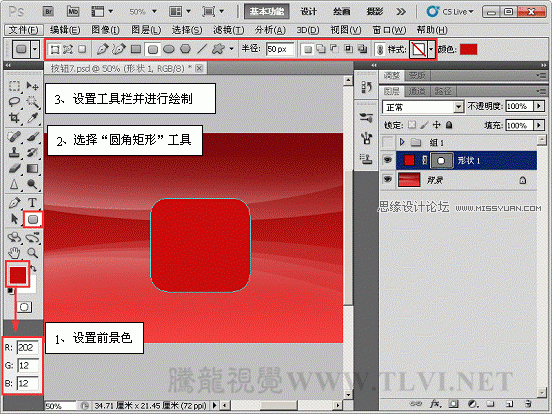Choose Ellipse shape in options bar

coord(169,49)
